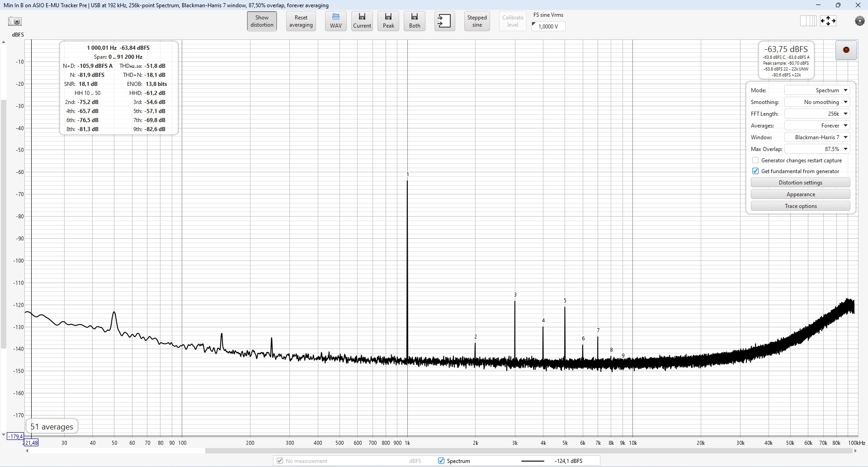Click the export arrow icon button
Image resolution: width=868 pixels, height=467 pixels.
(445, 21)
